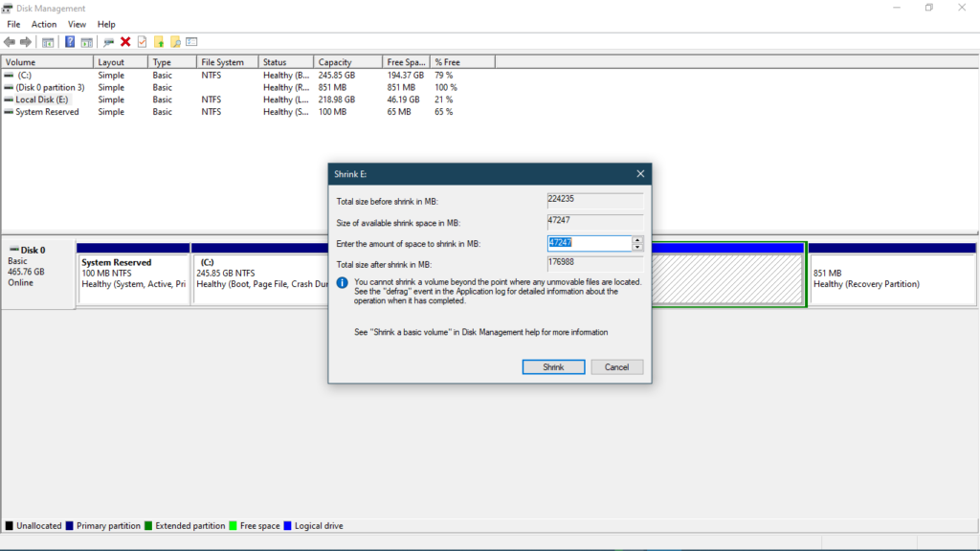980x551 pixels.
Task: Open the File menu
Action: point(12,24)
